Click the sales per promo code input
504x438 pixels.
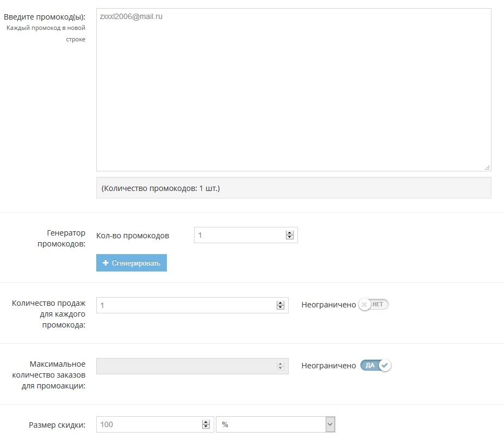pos(192,305)
